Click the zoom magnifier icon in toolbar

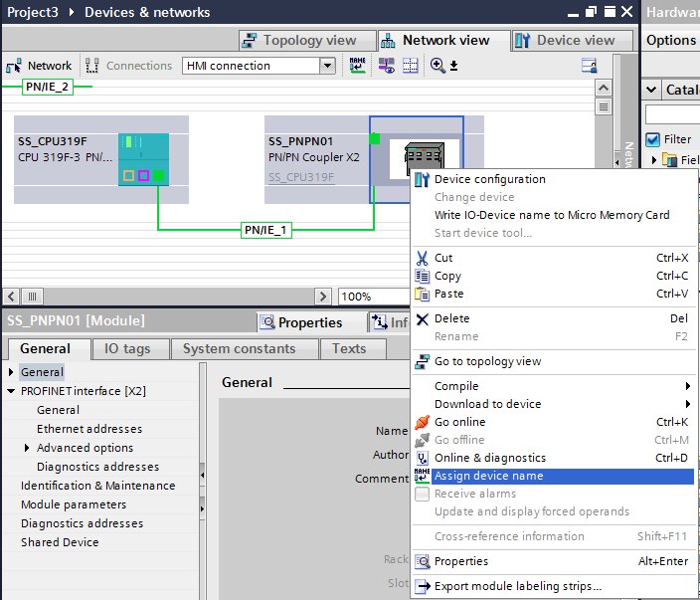pos(437,66)
